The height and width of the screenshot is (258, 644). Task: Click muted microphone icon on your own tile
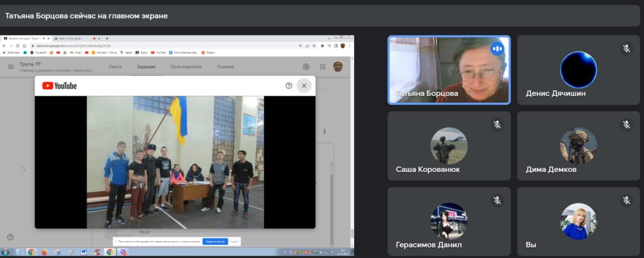626,200
